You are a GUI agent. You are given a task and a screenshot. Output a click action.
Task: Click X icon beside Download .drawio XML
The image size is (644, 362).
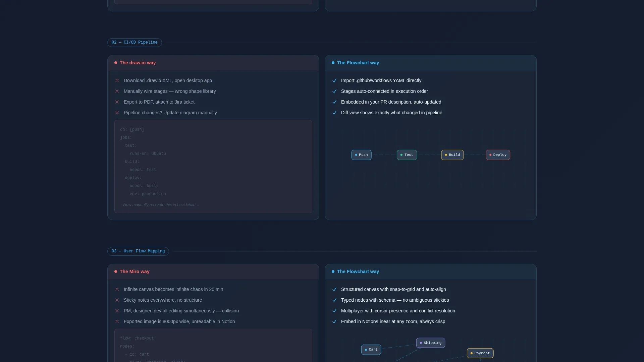[x=117, y=80]
